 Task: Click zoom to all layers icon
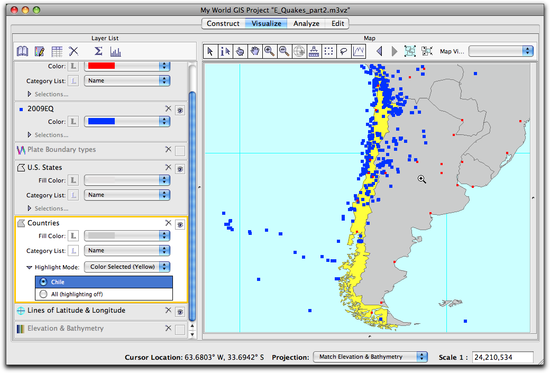(427, 51)
